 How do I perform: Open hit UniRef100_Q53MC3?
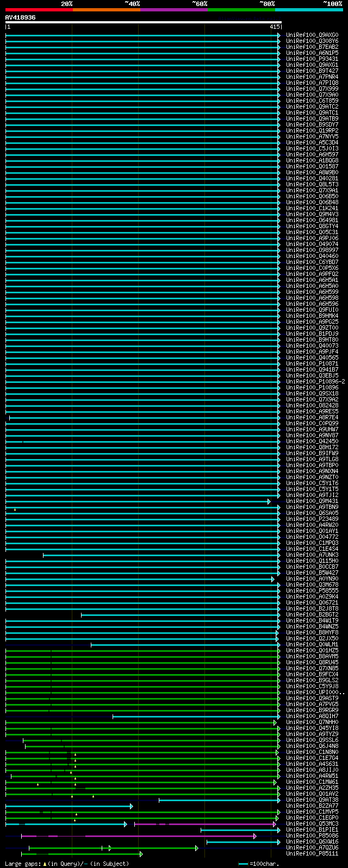click(312, 824)
